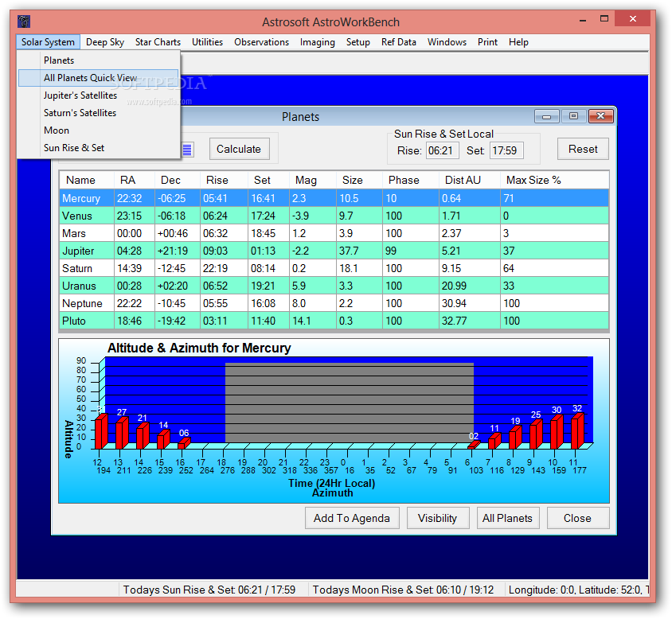Click the red altitude bar labeled 19
Screen dimensions: 672x619
point(515,438)
